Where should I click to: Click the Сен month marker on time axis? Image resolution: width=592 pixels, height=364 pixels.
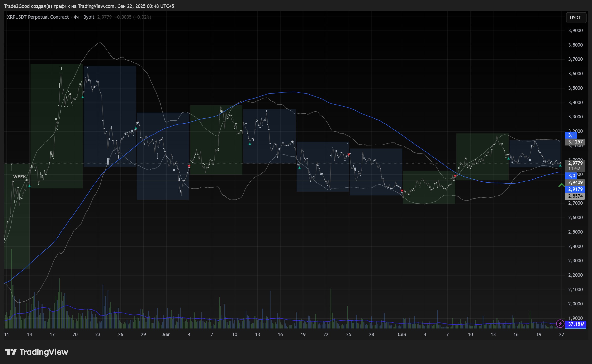(402, 334)
